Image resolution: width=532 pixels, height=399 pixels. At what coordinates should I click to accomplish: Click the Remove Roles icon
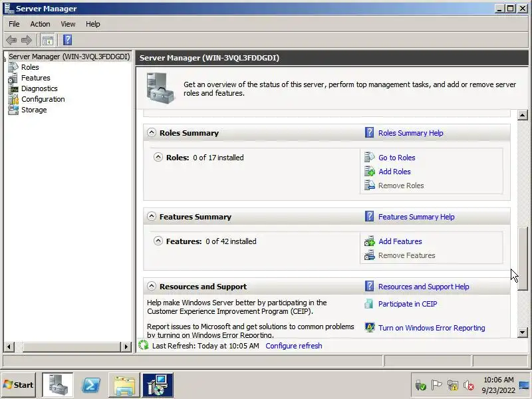point(369,186)
